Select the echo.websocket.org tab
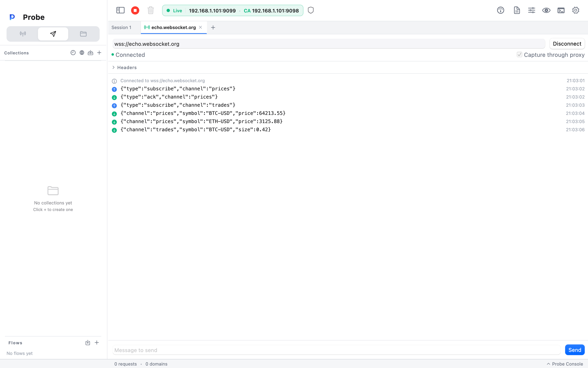Screen dimensions: 588x368 coord(174,28)
